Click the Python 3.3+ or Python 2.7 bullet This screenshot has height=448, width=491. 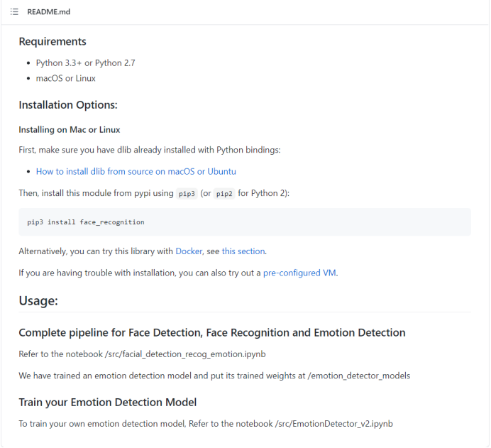click(85, 62)
